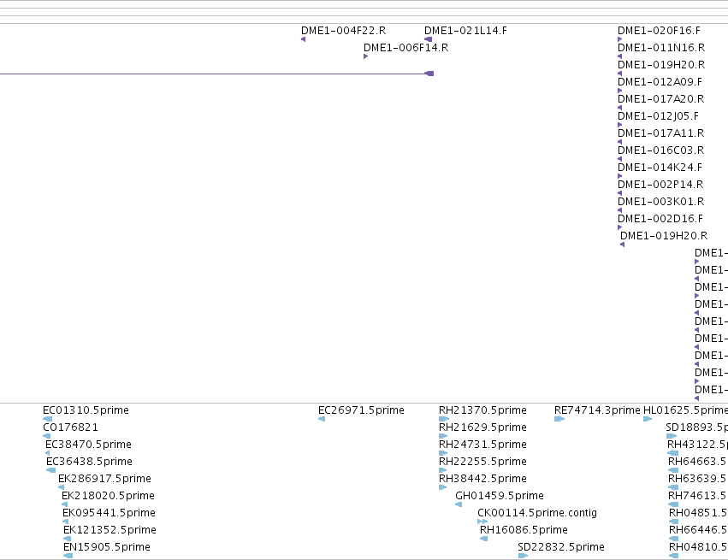Click the EC36438.5prime label
The width and height of the screenshot is (728, 560).
tap(89, 462)
